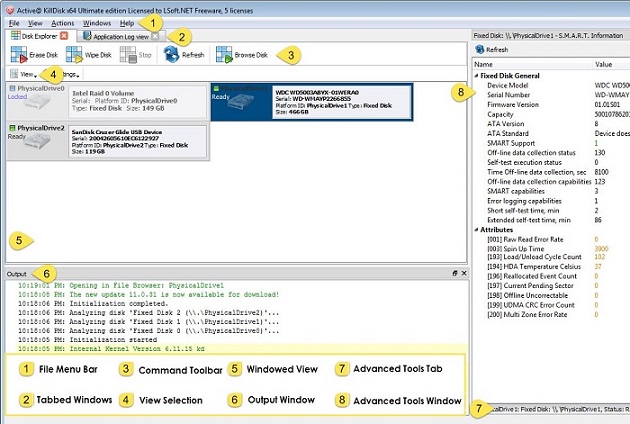Select the PhysicalDrive2 SanDisk Cruzer tile
Image resolution: width=630 pixels, height=424 pixels.
[108, 141]
